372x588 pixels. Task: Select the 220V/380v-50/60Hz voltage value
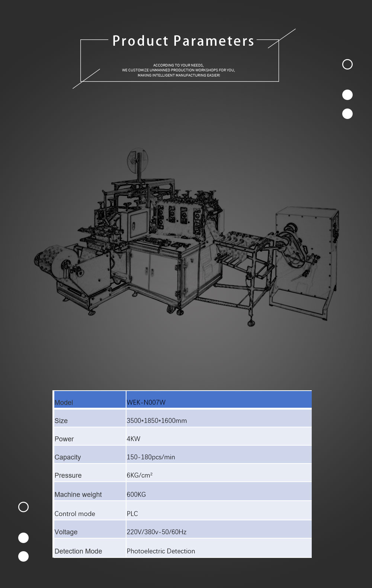[x=157, y=532]
